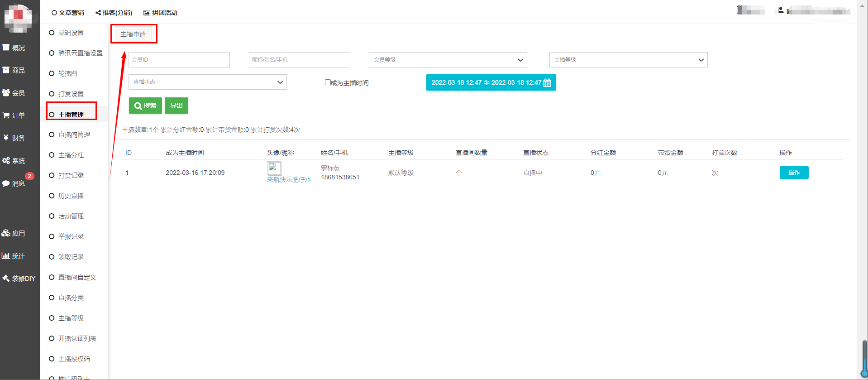
Task: Expand the 主播等级 dropdown
Action: tap(628, 60)
